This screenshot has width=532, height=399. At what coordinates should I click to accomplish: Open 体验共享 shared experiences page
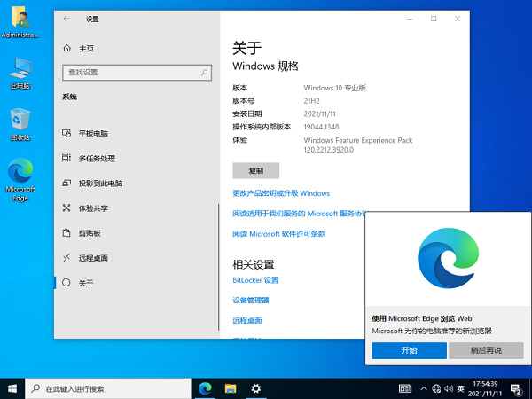coord(93,207)
